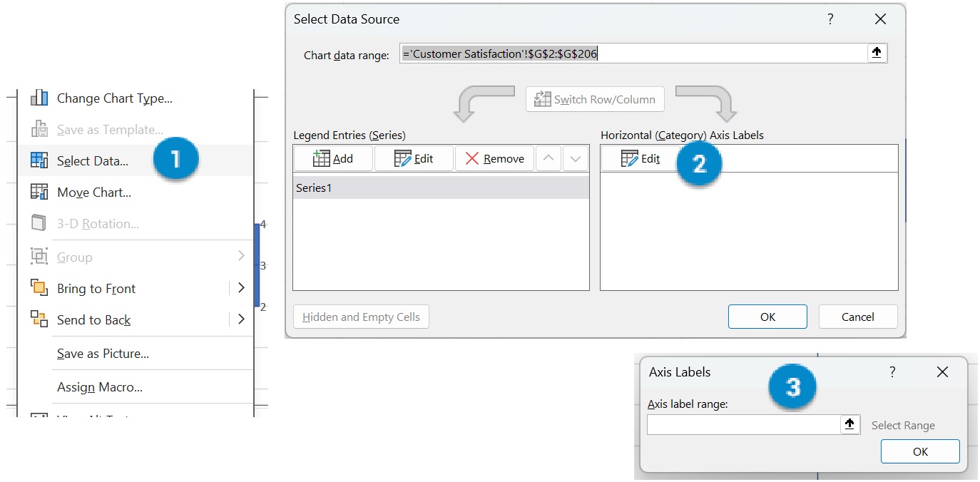The width and height of the screenshot is (980, 482).
Task: Click inside the Axis label range field
Action: (x=743, y=425)
